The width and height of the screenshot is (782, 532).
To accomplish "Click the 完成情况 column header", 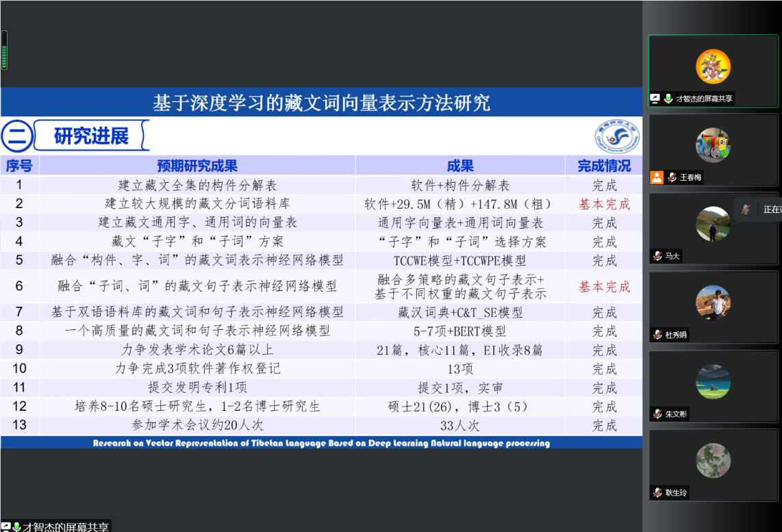I will [x=604, y=166].
